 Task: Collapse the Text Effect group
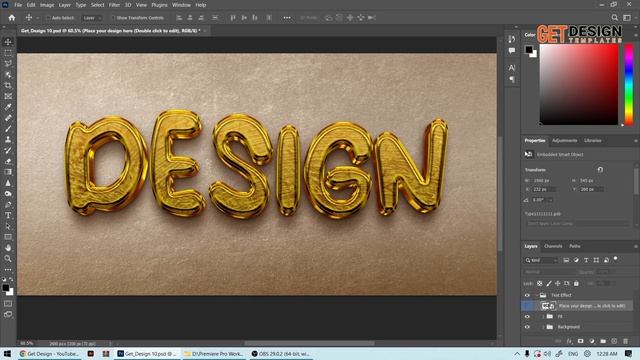point(536,295)
